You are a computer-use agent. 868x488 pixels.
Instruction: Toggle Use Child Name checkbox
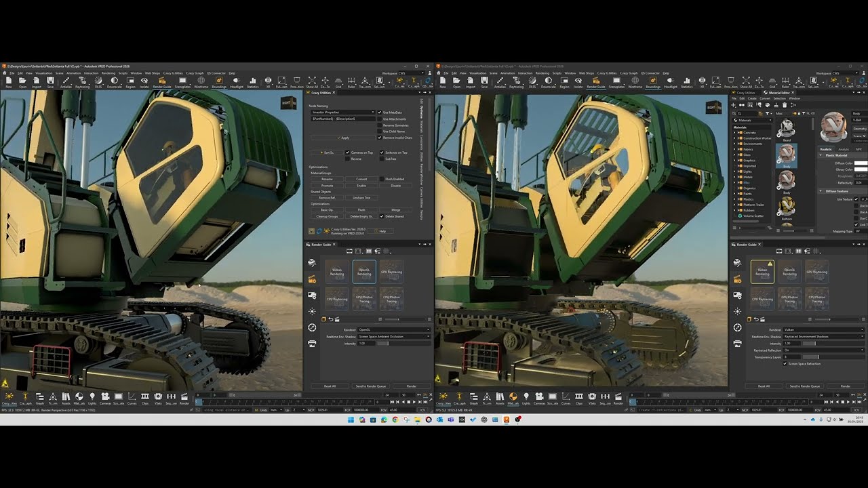coord(381,131)
